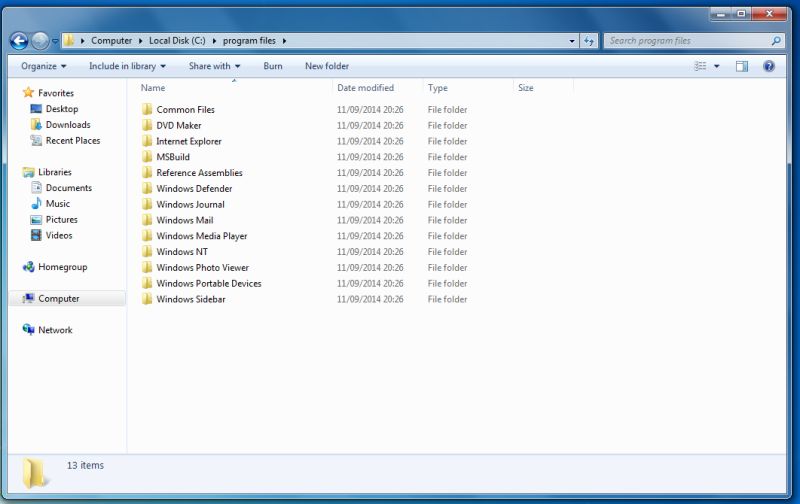Sort by the Date modified column
The image size is (800, 504).
pyautogui.click(x=365, y=88)
